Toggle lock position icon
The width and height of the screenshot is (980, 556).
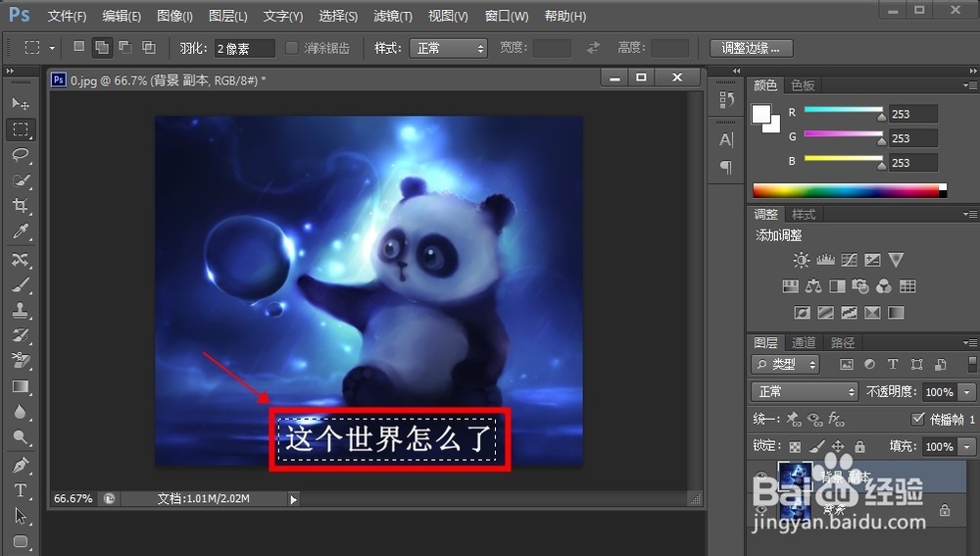click(838, 446)
